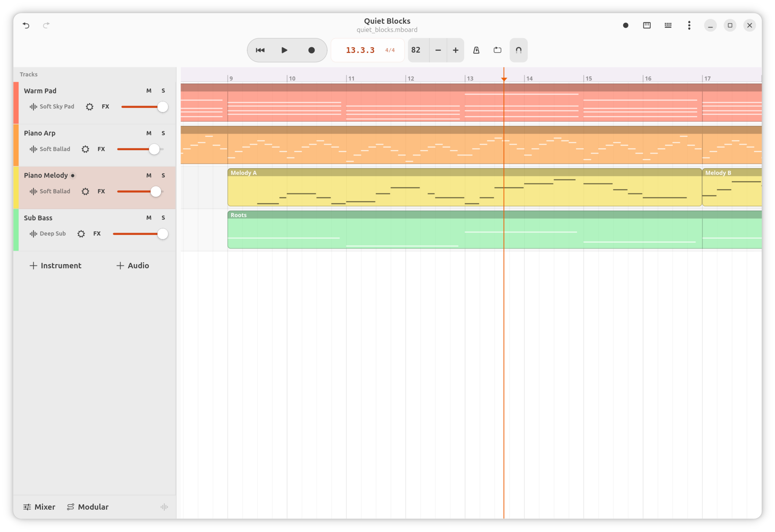Increase tempo with the plus button
775x532 pixels.
coord(456,50)
